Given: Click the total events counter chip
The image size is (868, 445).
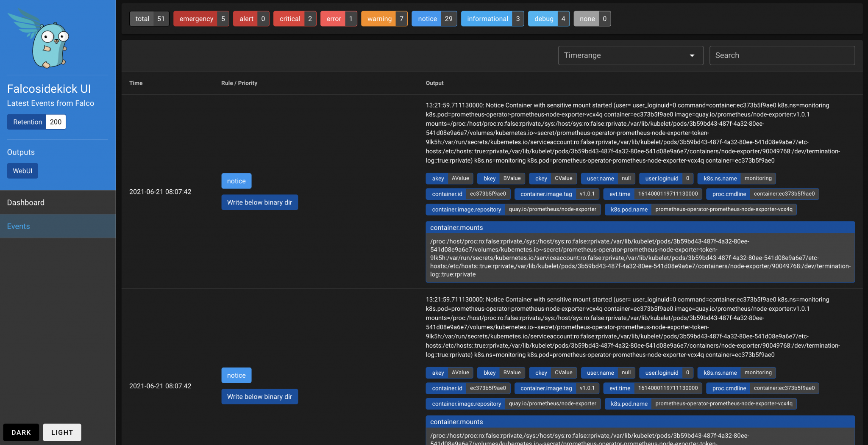Looking at the screenshot, I should [149, 19].
